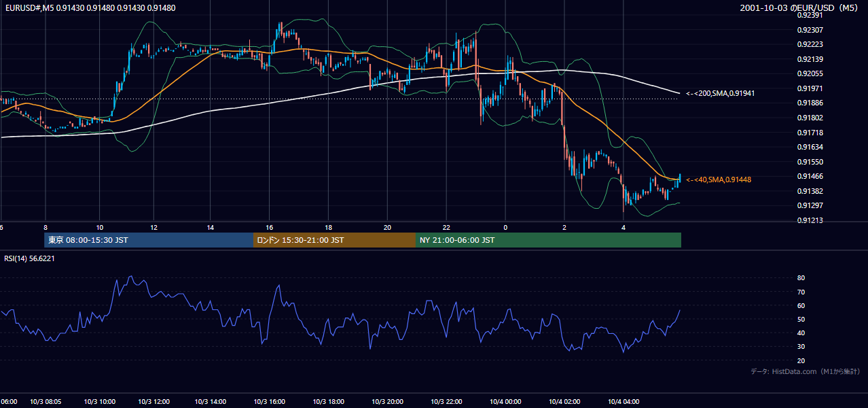Click the time label 10/3 20:00
Screen dimensions: 868x408
[387, 402]
